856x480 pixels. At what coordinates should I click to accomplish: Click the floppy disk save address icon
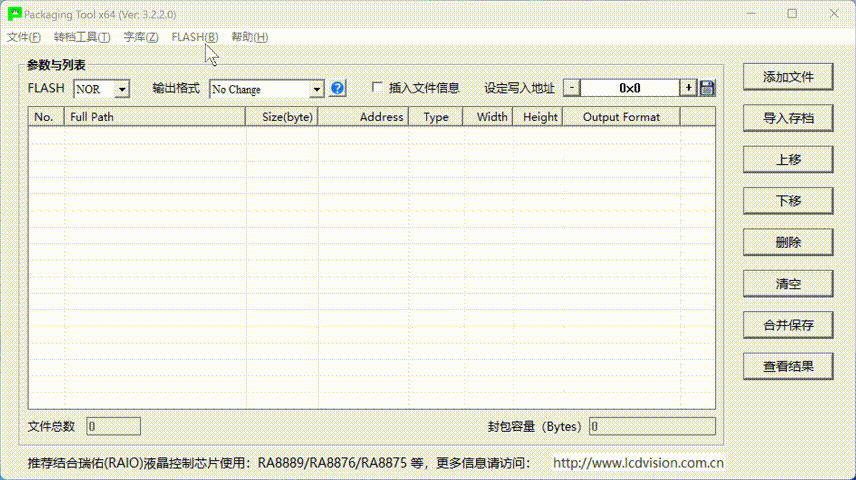click(707, 88)
